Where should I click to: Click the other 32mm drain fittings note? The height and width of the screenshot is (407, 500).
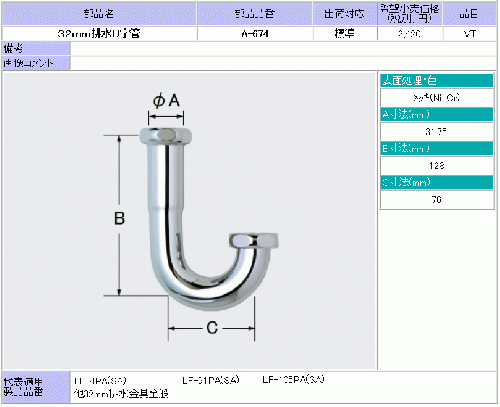point(121,394)
